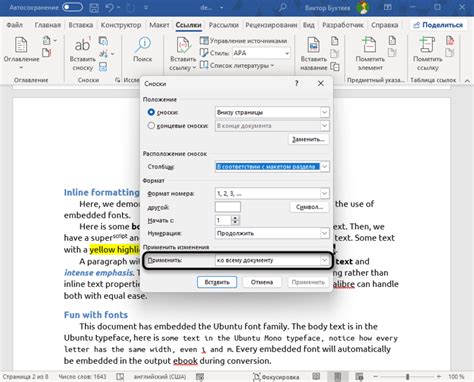The image size is (474, 382).
Task: Click insert table of authorities icon
Action: point(450,41)
